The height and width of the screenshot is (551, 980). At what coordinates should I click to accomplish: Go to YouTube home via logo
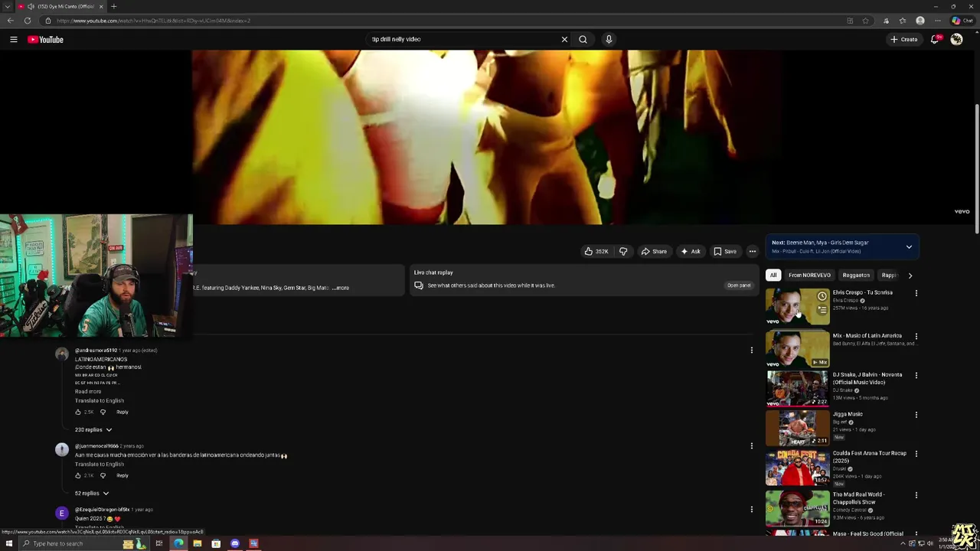pos(46,39)
